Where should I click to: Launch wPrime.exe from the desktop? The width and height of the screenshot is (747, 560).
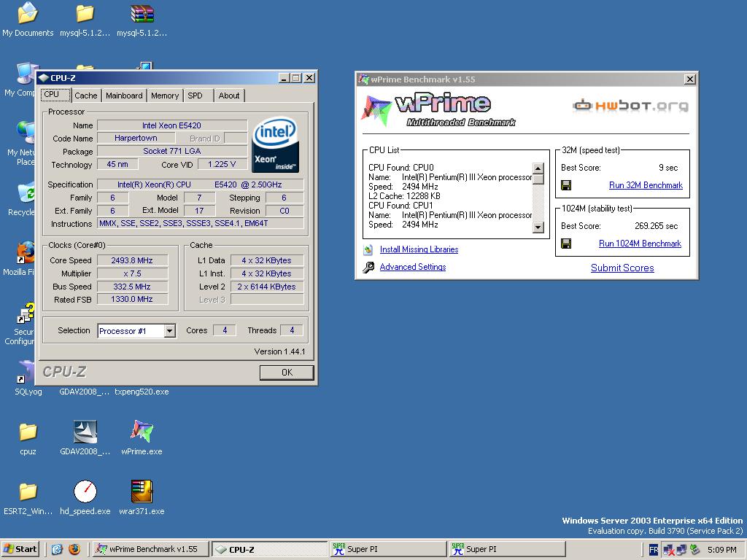[x=142, y=432]
